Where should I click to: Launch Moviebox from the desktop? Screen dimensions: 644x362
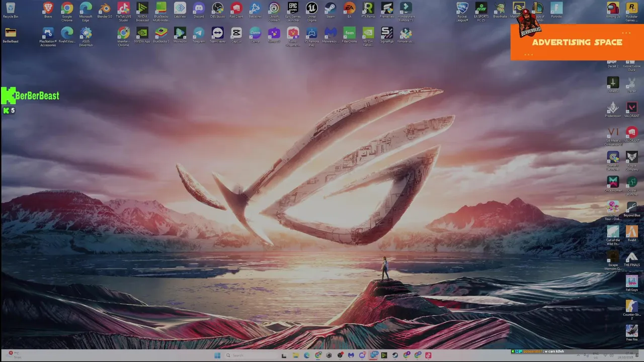pyautogui.click(x=180, y=35)
